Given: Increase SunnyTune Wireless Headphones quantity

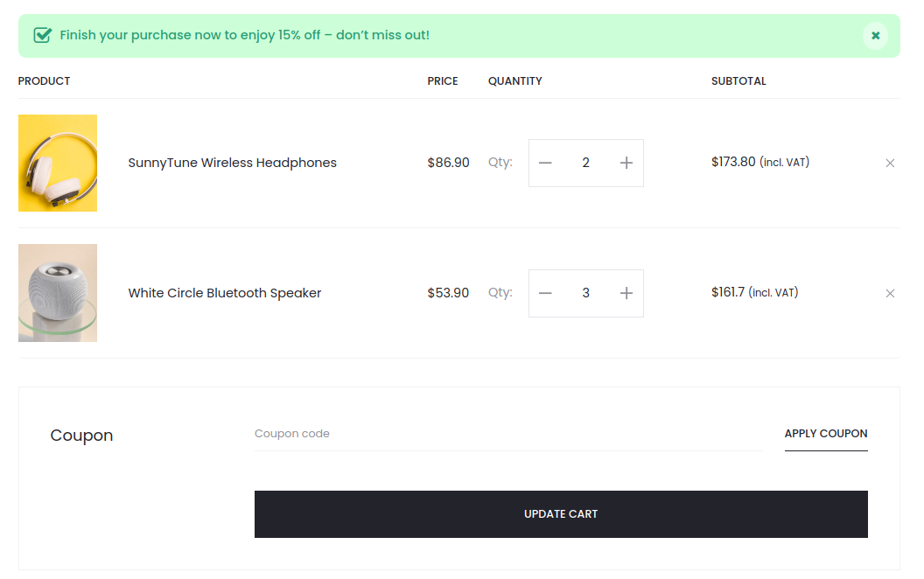Looking at the screenshot, I should coord(626,164).
